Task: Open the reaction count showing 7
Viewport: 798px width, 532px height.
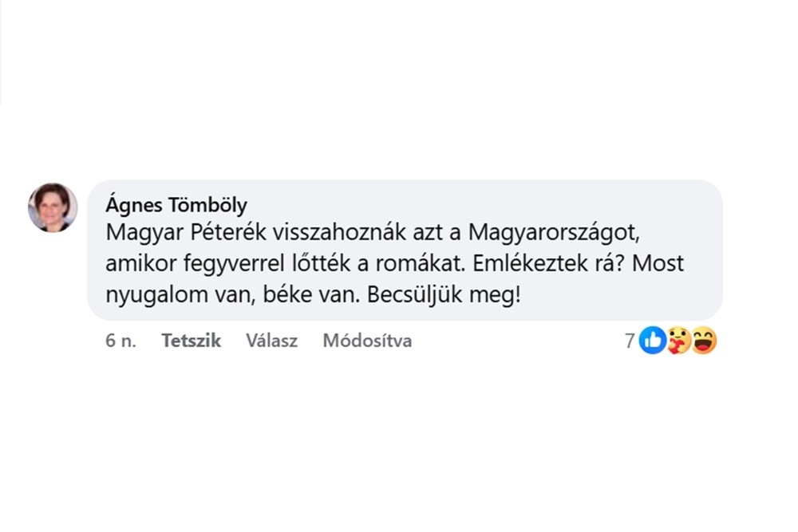Action: pyautogui.click(x=630, y=341)
